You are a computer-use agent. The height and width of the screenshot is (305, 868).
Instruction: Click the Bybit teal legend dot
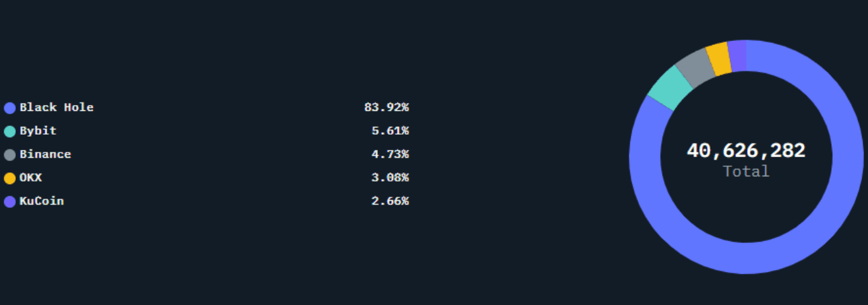click(10, 131)
